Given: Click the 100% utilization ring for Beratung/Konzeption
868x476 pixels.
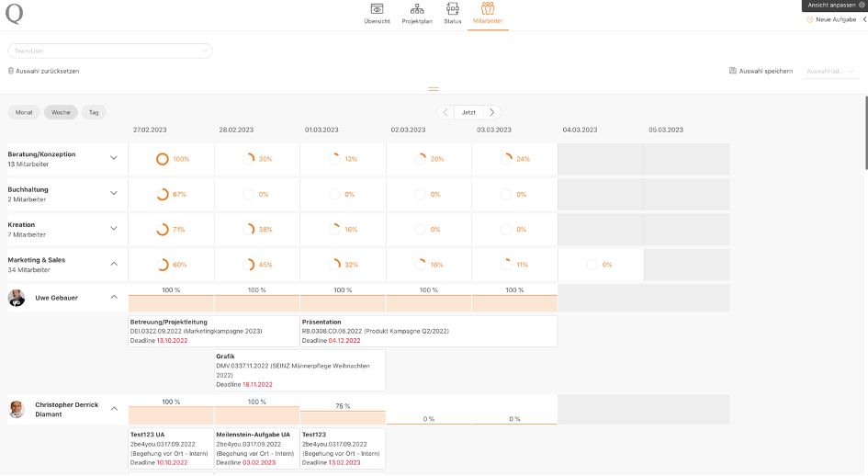Looking at the screenshot, I should pyautogui.click(x=163, y=159).
